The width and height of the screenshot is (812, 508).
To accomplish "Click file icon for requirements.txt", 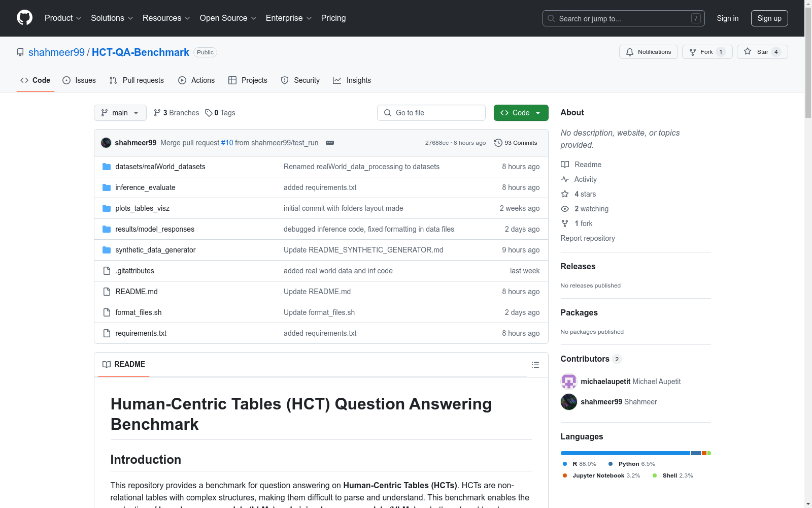I will 107,333.
